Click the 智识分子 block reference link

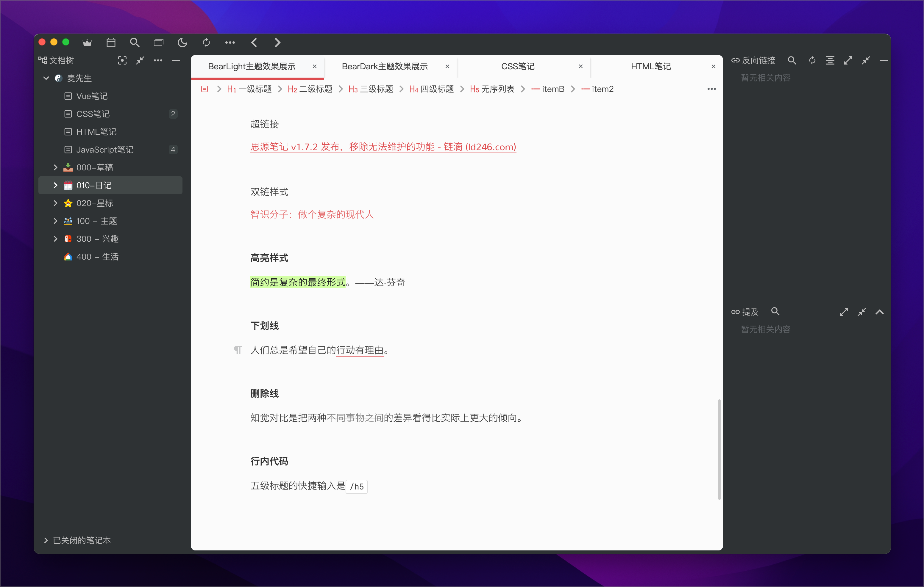coord(312,214)
